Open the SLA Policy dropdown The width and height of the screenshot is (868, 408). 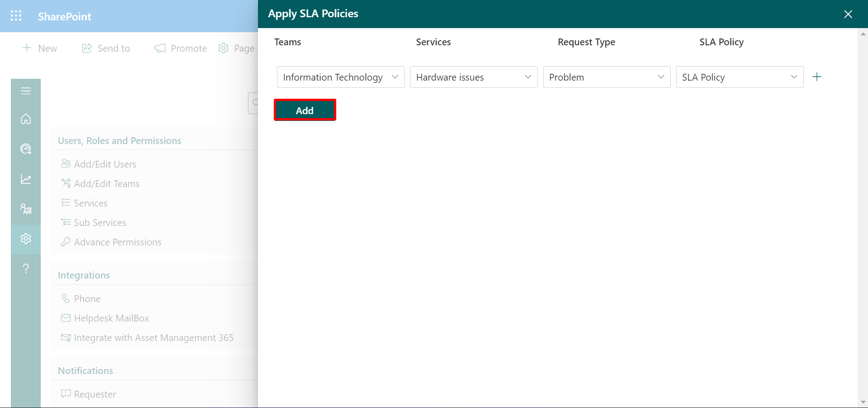tap(740, 77)
